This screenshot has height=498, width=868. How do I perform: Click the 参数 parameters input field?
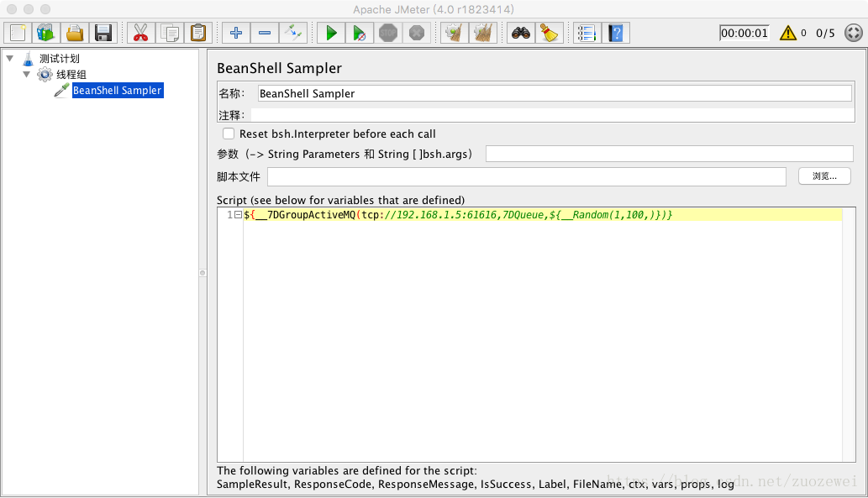click(670, 154)
